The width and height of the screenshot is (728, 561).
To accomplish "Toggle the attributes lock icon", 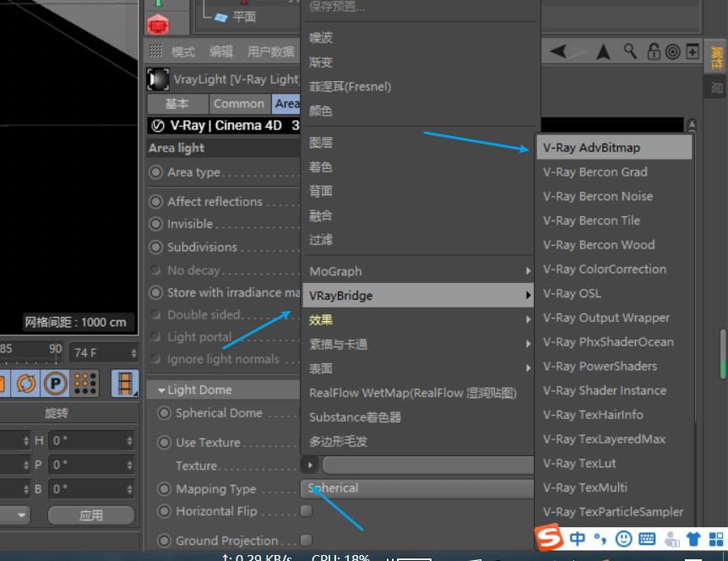I will [x=654, y=51].
